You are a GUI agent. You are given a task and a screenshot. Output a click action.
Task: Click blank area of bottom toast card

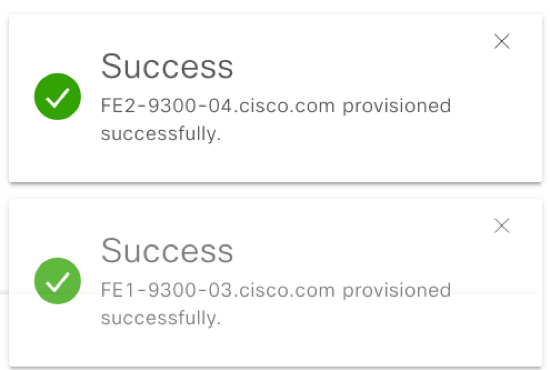pyautogui.click(x=351, y=342)
